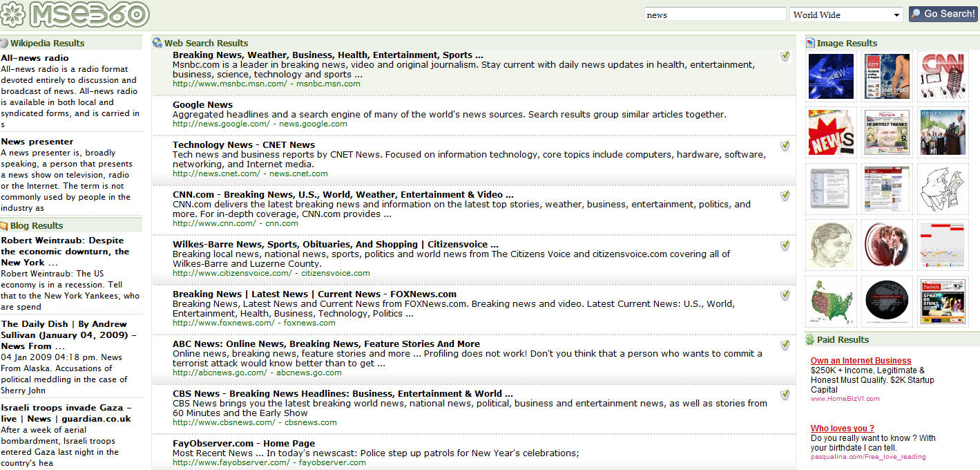Image resolution: width=980 pixels, height=470 pixels.
Task: Open the red CNN microphone image thumbnail
Action: 943,76
